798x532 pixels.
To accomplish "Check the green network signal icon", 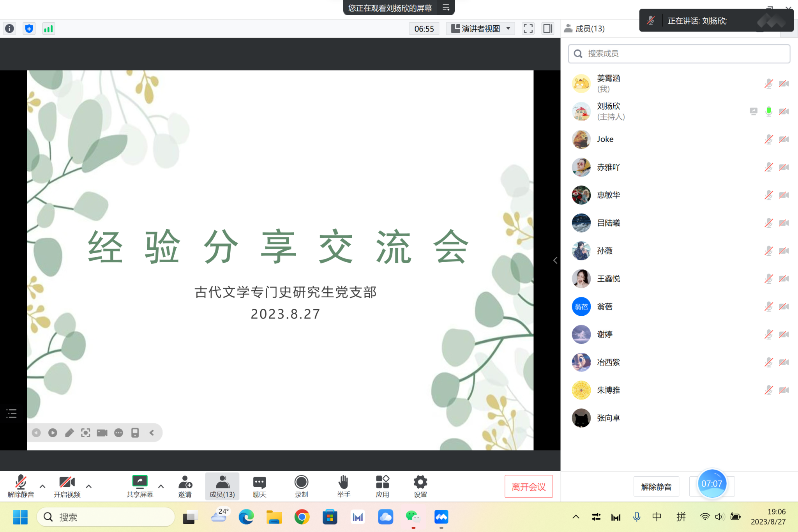I will [48, 28].
